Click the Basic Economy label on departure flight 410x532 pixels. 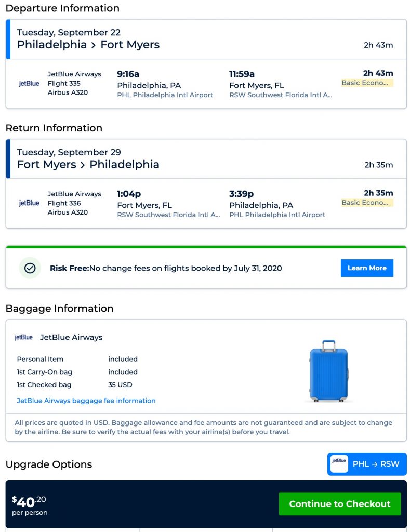367,83
